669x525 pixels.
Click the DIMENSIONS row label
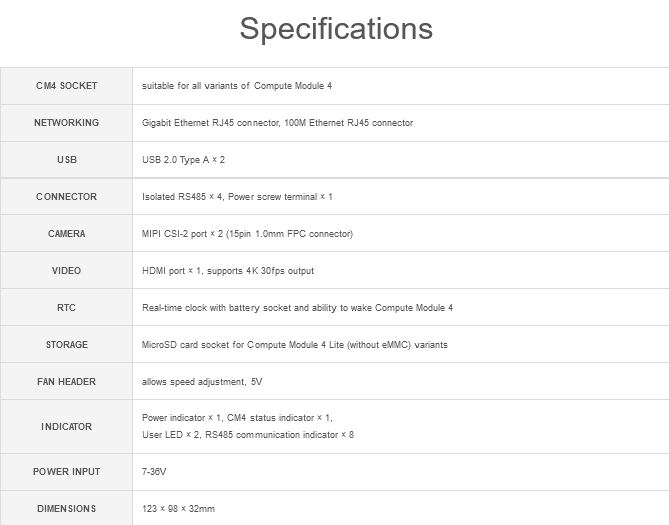pos(67,509)
